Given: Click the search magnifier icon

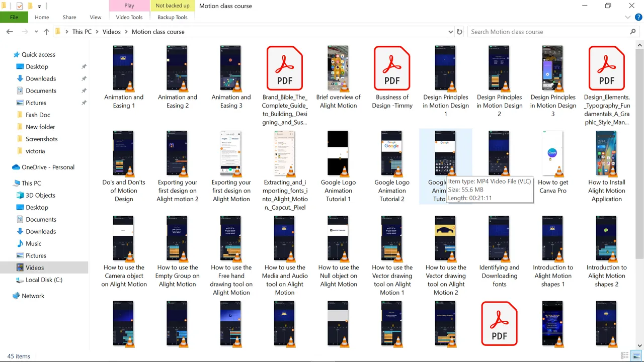Looking at the screenshot, I should point(633,32).
